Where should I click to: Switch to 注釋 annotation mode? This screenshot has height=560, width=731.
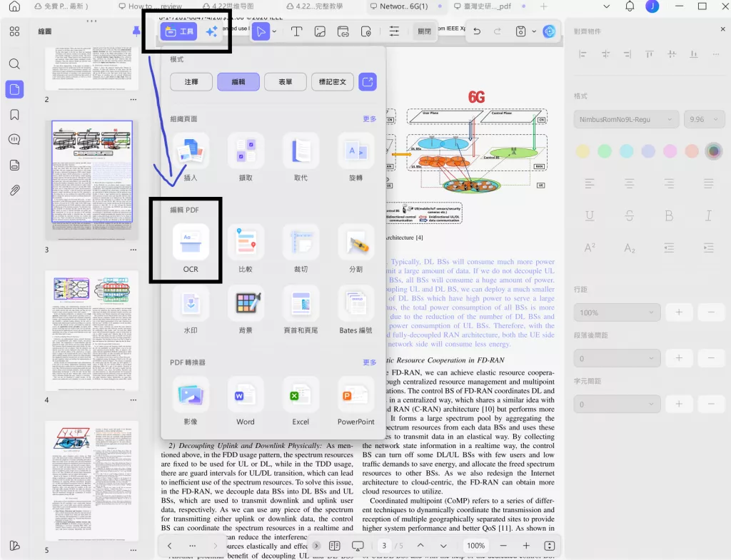(191, 82)
